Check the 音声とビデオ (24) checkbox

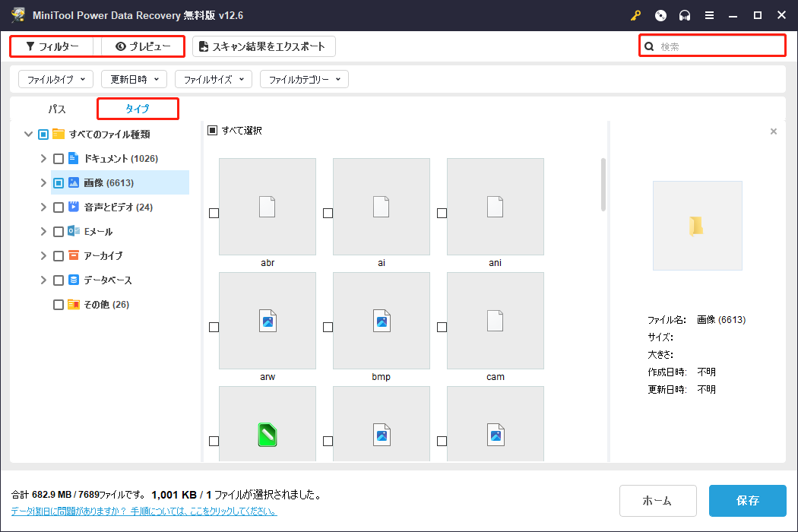[x=59, y=207]
